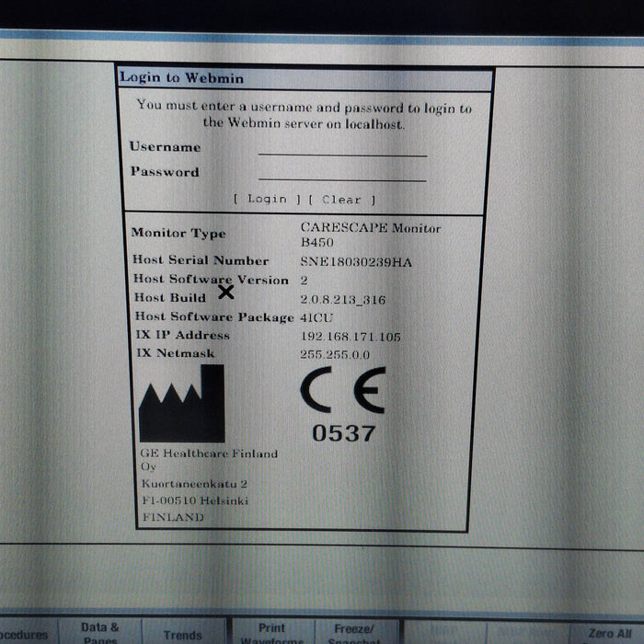644x644 pixels.
Task: Click serial number "SNE18030239HA"
Action: click(x=356, y=261)
